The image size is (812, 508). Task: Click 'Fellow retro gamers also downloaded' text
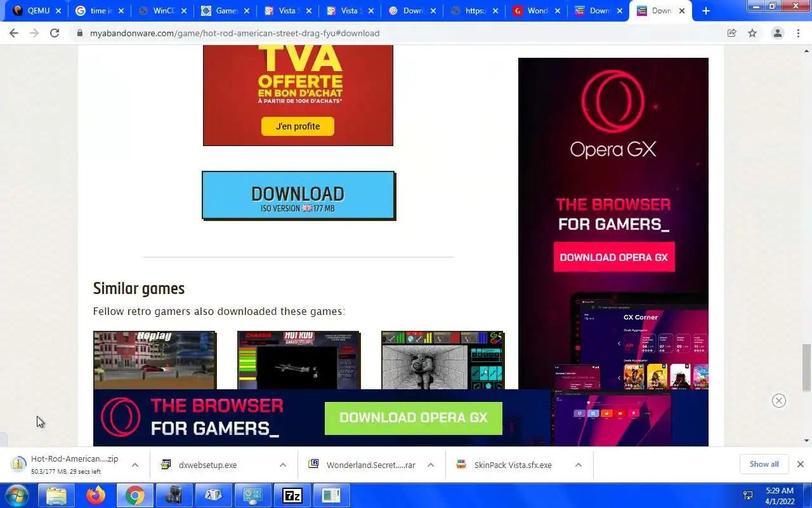tap(219, 311)
